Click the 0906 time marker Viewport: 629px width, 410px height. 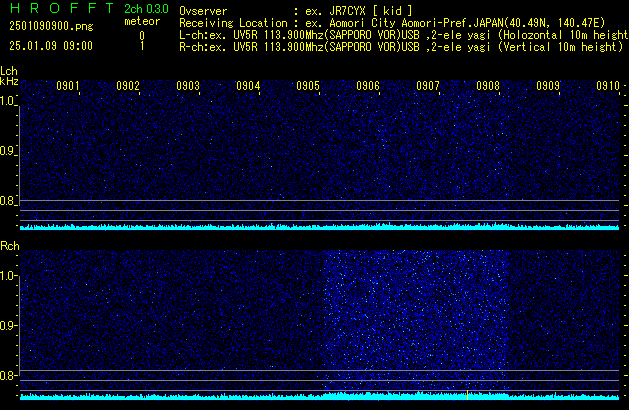pyautogui.click(x=368, y=86)
